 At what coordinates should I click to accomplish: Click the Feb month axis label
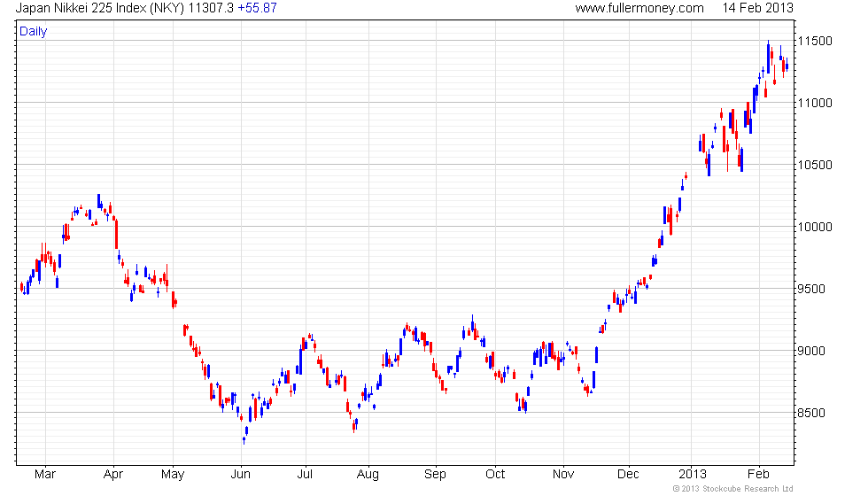tap(759, 474)
